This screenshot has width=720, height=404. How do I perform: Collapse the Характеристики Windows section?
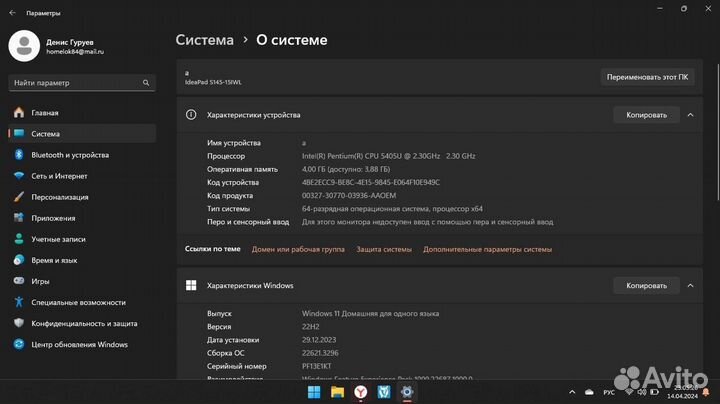(691, 286)
